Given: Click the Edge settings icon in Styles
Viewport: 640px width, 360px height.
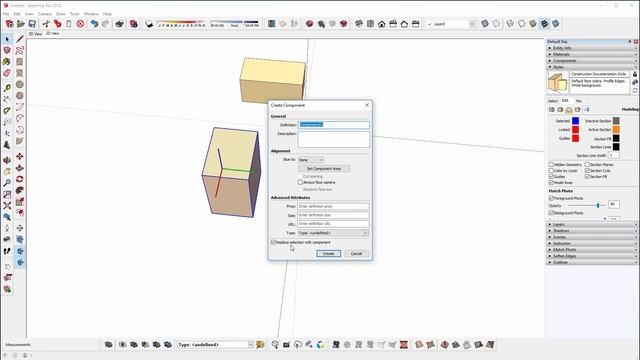Looking at the screenshot, I should coord(551,109).
